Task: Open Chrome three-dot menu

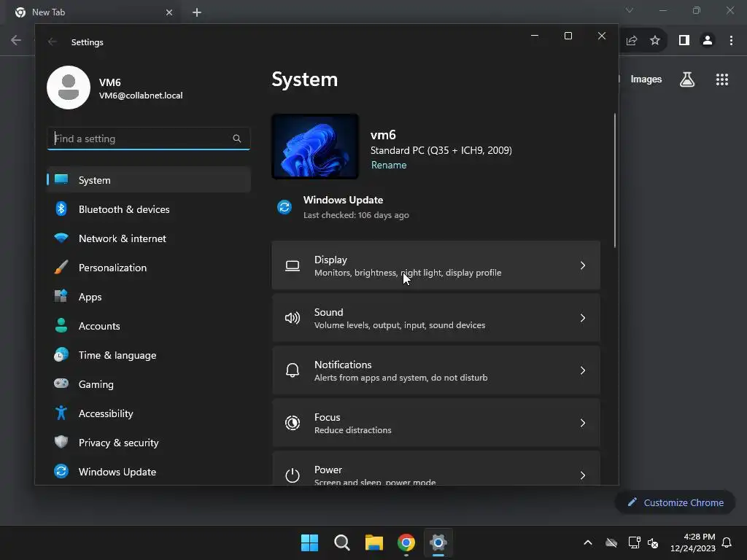Action: (731, 41)
